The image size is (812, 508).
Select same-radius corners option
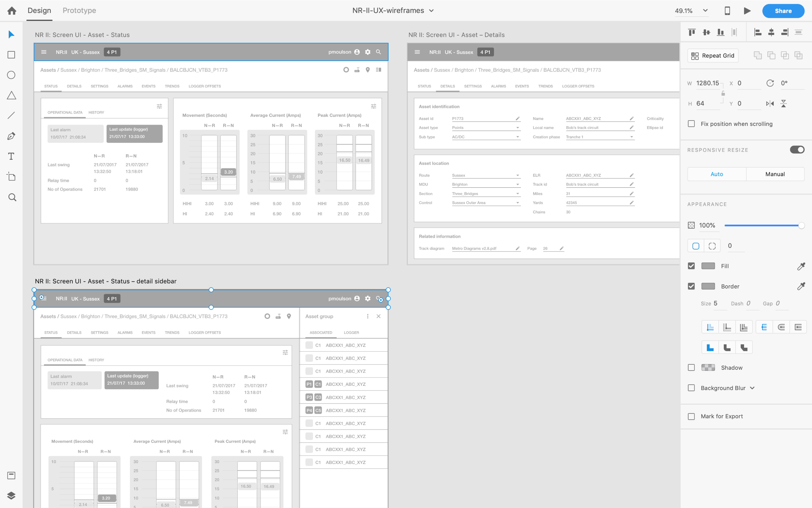(696, 246)
